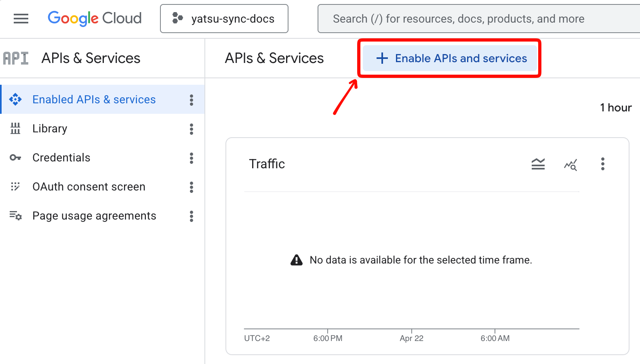Viewport: 640px width, 364px height.
Task: Click the OAuth consent screen icon
Action: [15, 187]
